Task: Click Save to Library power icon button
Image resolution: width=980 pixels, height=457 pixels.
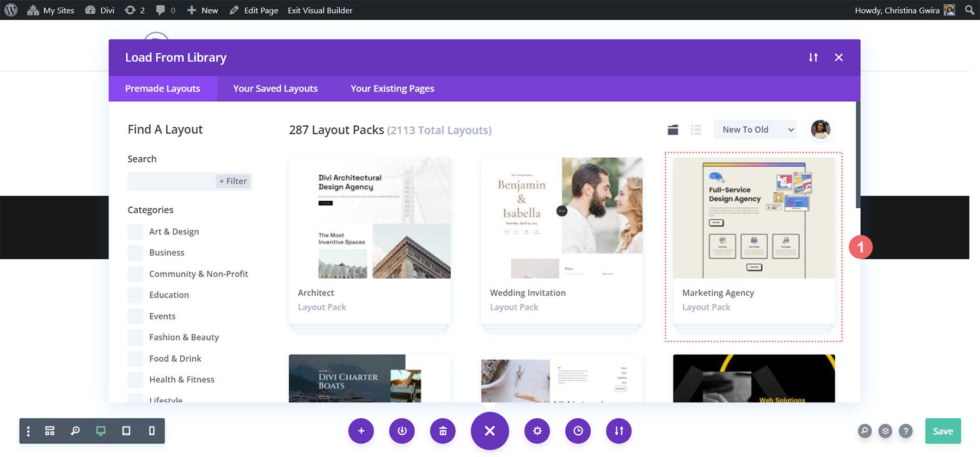Action: pyautogui.click(x=402, y=431)
